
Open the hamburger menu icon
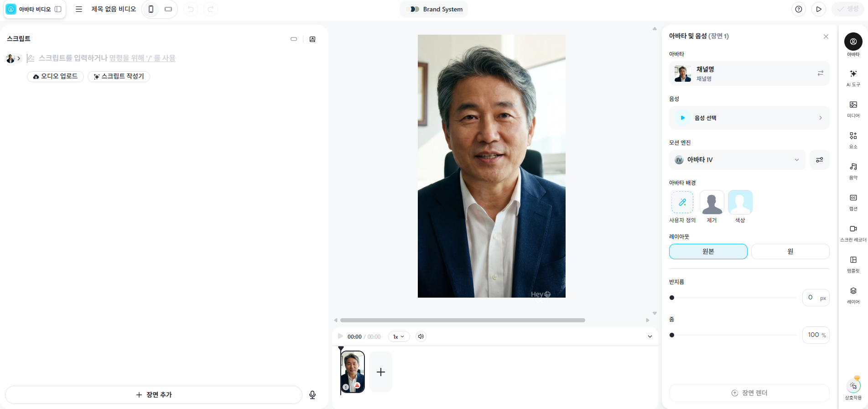pyautogui.click(x=79, y=9)
